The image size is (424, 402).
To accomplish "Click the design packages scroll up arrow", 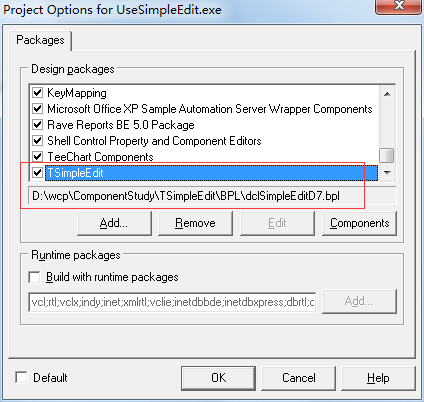I will [387, 94].
